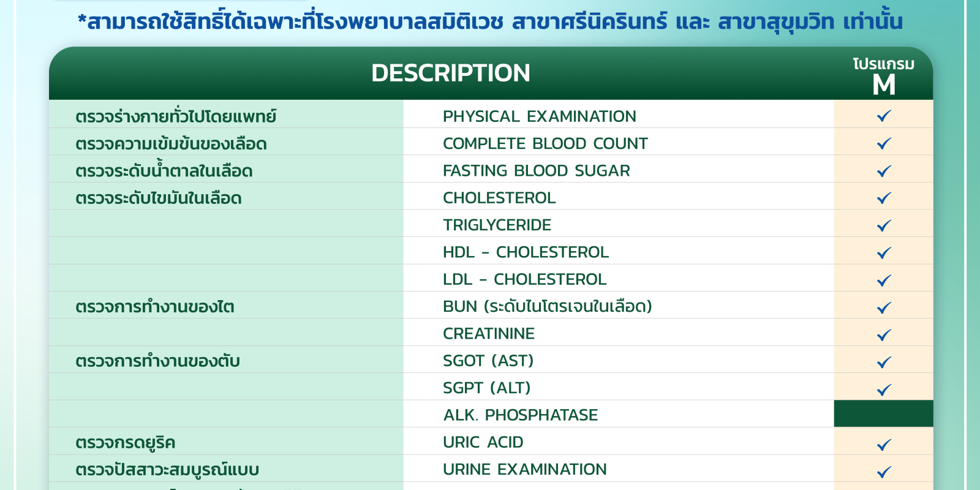980x490 pixels.
Task: Click the dark green cell beside ALK. PHOSPHATASE
Action: pos(883,414)
